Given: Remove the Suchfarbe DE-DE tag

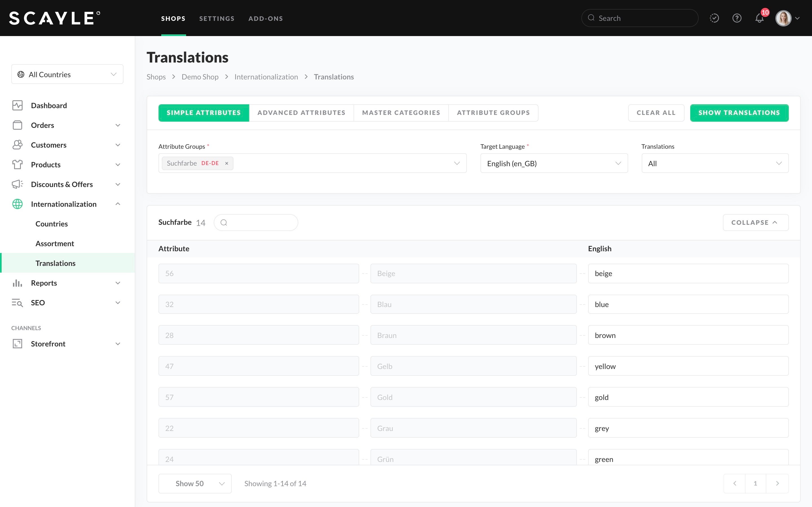Looking at the screenshot, I should 226,163.
